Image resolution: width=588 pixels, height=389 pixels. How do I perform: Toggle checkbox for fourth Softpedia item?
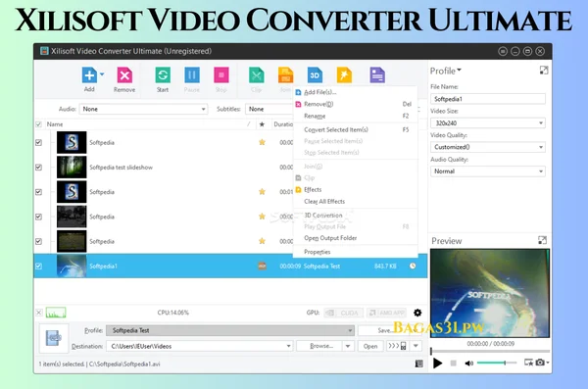[x=38, y=217]
